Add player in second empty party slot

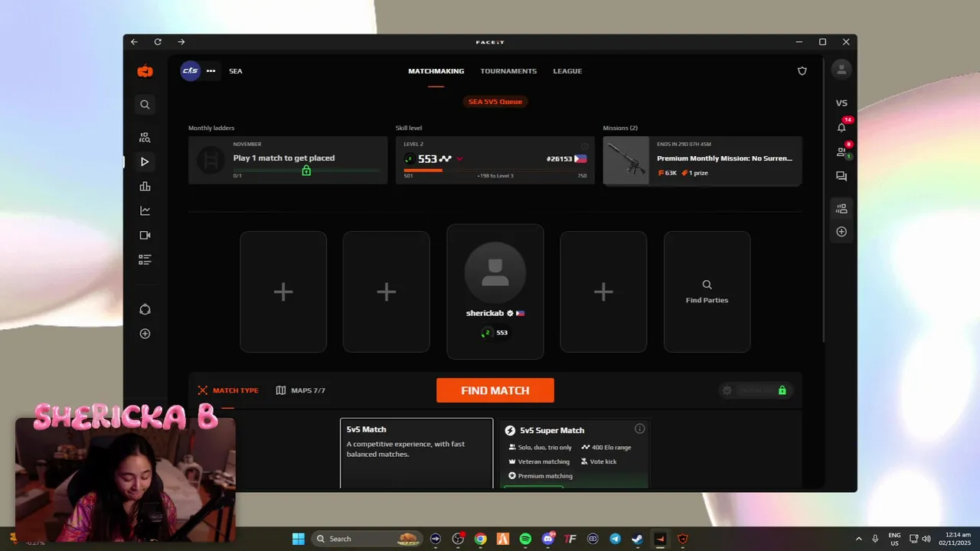[x=386, y=292]
